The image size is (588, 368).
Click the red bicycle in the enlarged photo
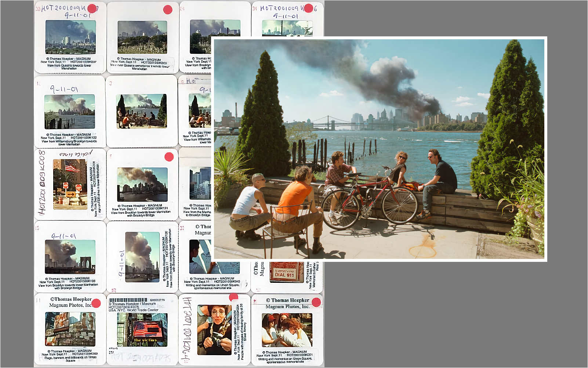point(368,201)
